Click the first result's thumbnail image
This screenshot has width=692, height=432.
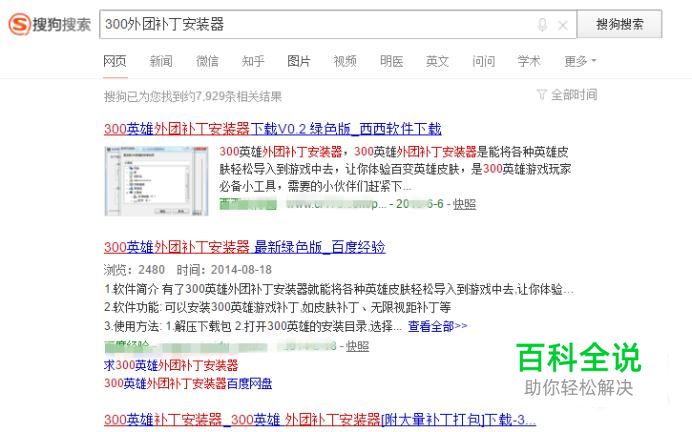[156, 181]
